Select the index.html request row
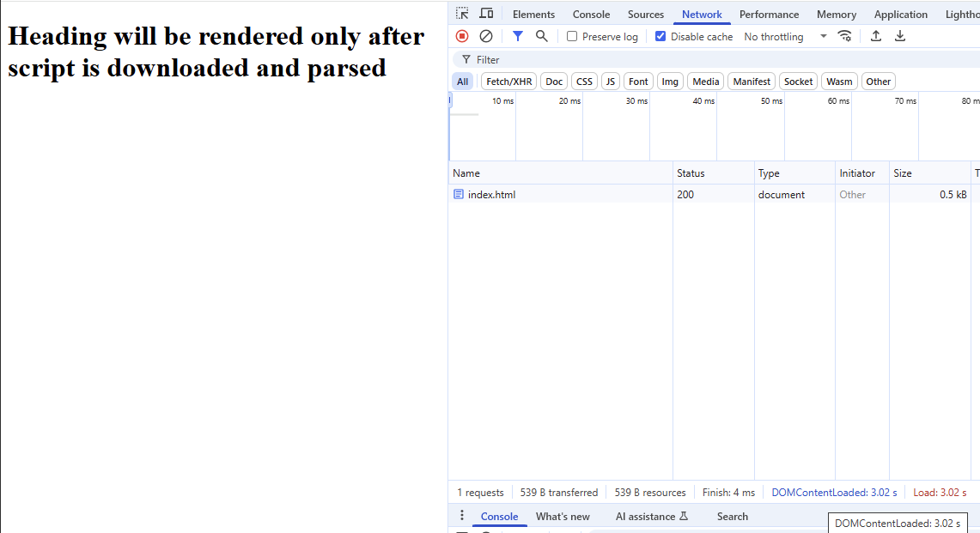This screenshot has width=980, height=533. (491, 194)
